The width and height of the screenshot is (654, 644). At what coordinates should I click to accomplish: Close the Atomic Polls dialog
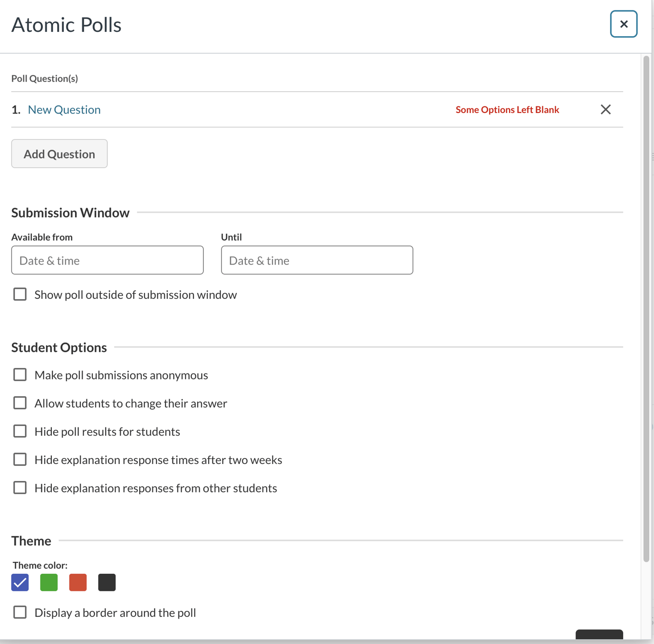coord(624,24)
